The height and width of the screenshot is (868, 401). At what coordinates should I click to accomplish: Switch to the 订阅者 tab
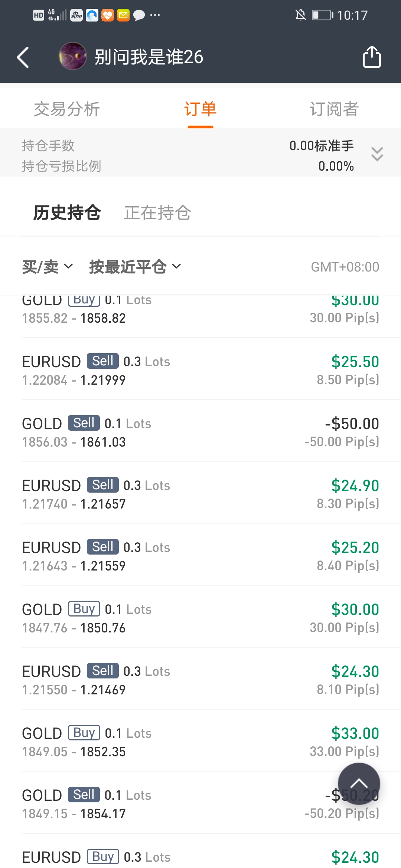click(x=334, y=109)
